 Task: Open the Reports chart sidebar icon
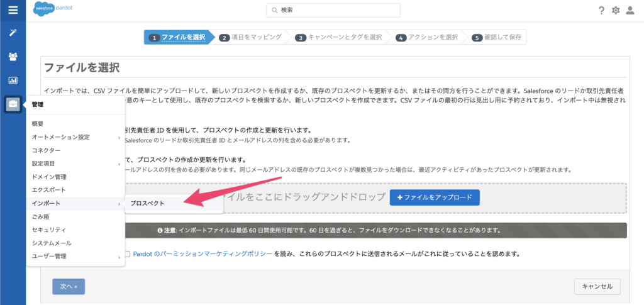[x=13, y=80]
